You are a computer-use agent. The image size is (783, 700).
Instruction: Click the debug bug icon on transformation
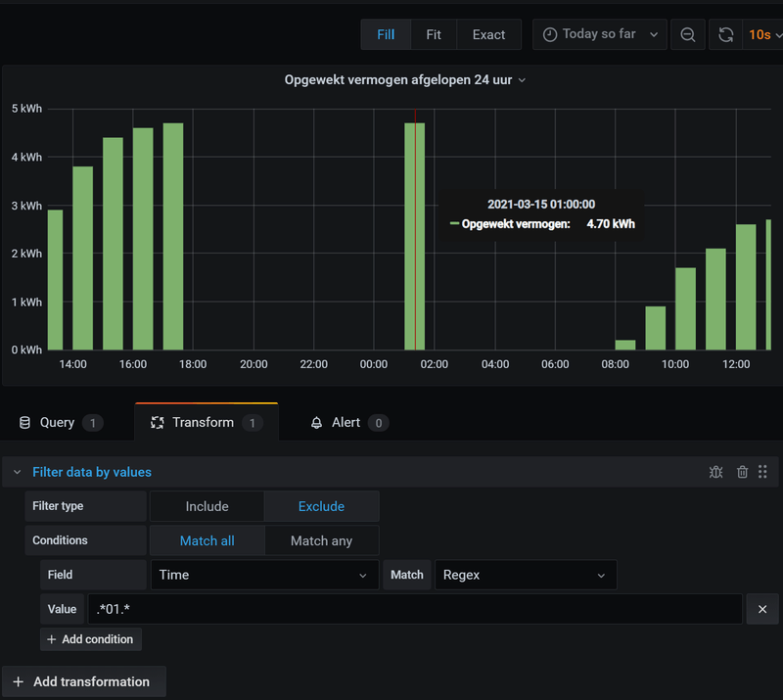[x=716, y=472]
